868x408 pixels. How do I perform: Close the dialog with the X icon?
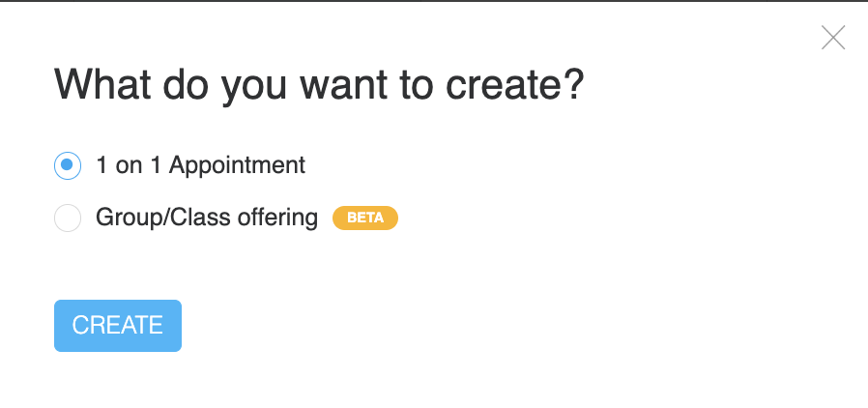click(832, 38)
